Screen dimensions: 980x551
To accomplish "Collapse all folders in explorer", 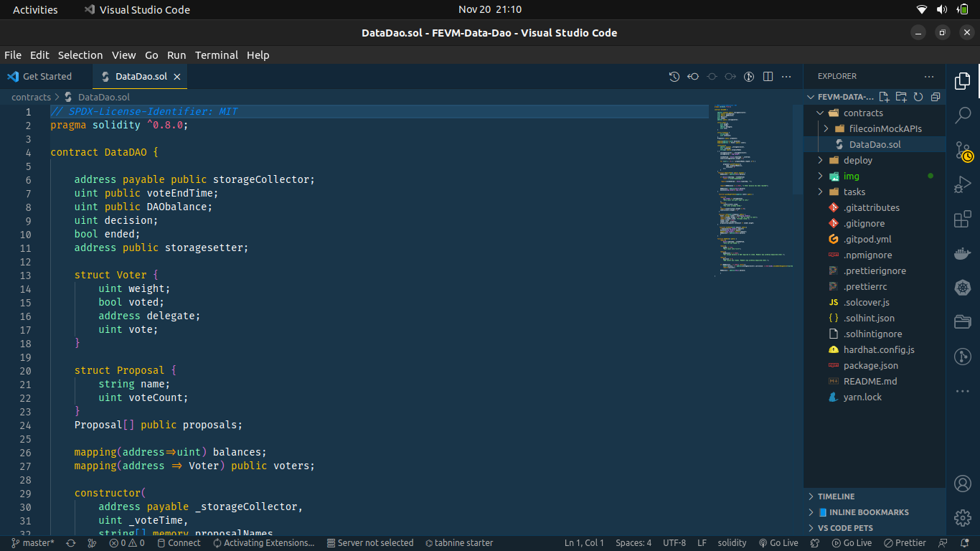I will click(x=936, y=97).
